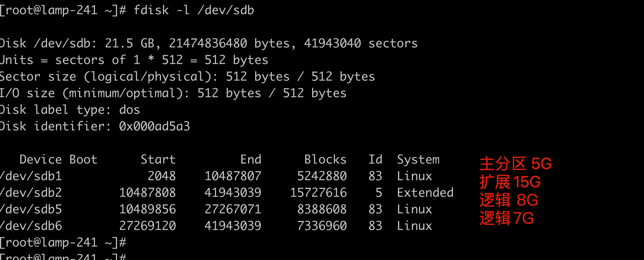Click the /dev/sdb2 device entry

click(x=31, y=192)
